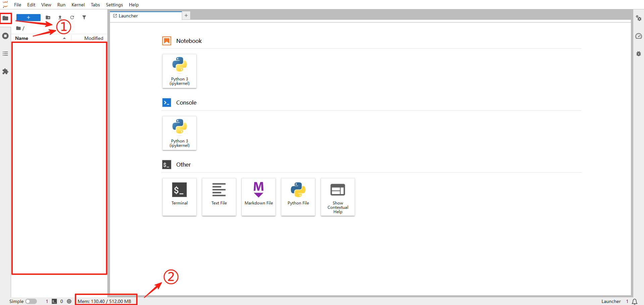
Task: Toggle Simple interface mode switch
Action: [x=31, y=301]
